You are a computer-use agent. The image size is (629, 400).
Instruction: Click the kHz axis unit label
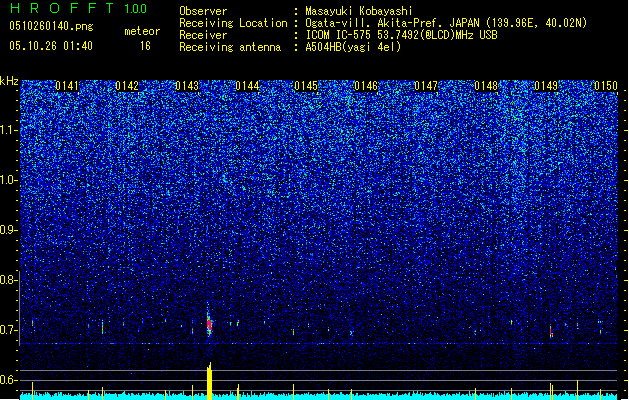pos(9,81)
